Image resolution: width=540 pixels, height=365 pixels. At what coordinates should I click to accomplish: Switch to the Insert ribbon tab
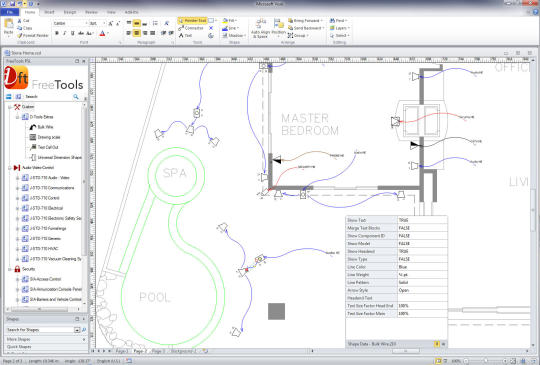tap(49, 12)
